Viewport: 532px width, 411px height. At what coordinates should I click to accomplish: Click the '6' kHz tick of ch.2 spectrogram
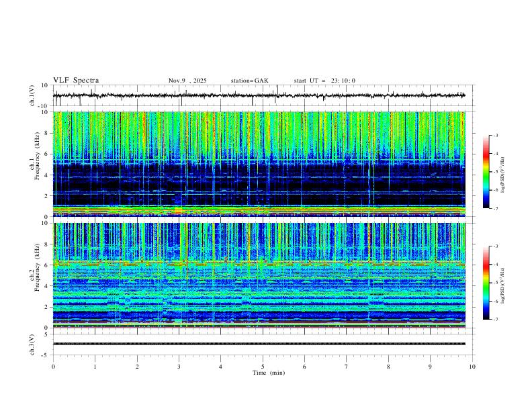click(x=46, y=265)
